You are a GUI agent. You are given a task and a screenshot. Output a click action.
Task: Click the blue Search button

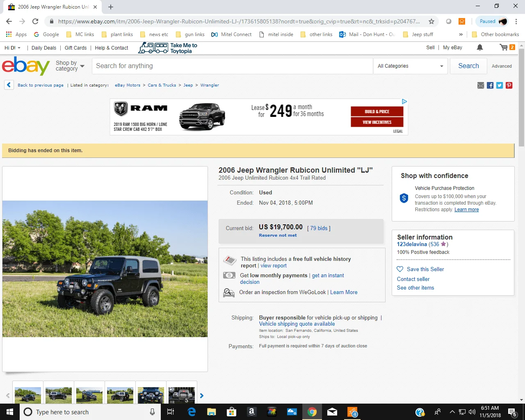(468, 66)
